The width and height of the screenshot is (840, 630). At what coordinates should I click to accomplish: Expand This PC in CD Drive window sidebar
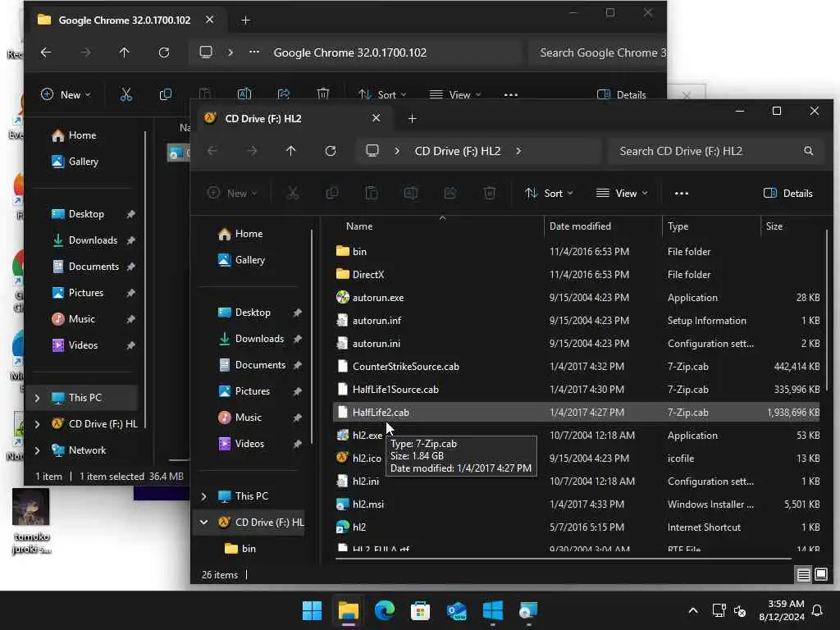pos(204,496)
